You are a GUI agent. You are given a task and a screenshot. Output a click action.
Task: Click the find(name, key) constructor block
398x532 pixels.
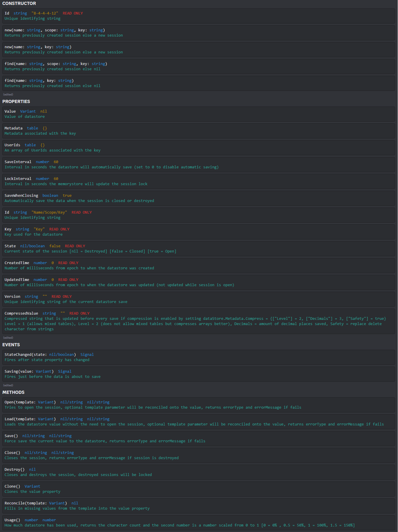[199, 83]
